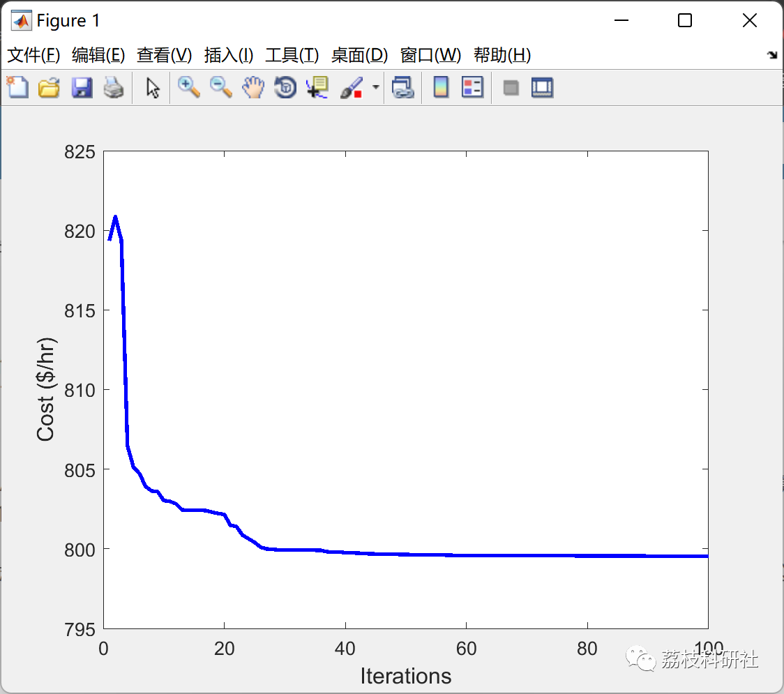Click Show Plot Tools and Dock Figure icon
Screen dimensions: 784x694
point(542,87)
